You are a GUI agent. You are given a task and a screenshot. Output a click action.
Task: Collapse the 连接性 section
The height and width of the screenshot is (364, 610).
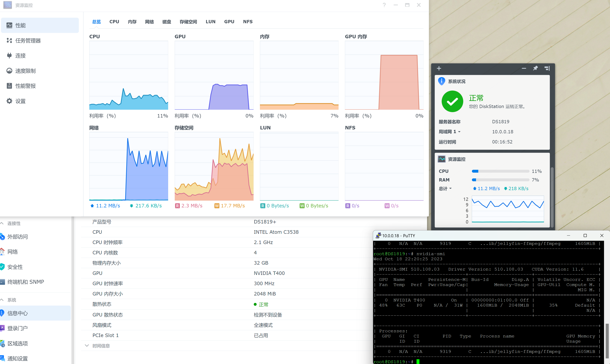(2, 223)
